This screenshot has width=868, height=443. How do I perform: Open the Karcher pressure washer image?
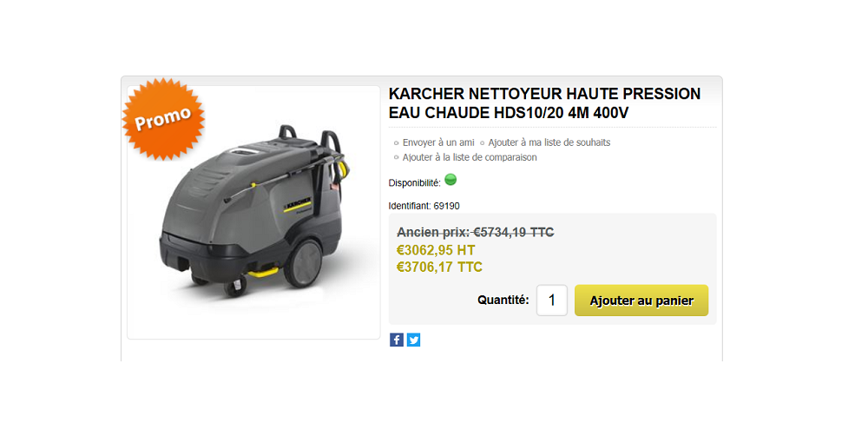pyautogui.click(x=253, y=212)
